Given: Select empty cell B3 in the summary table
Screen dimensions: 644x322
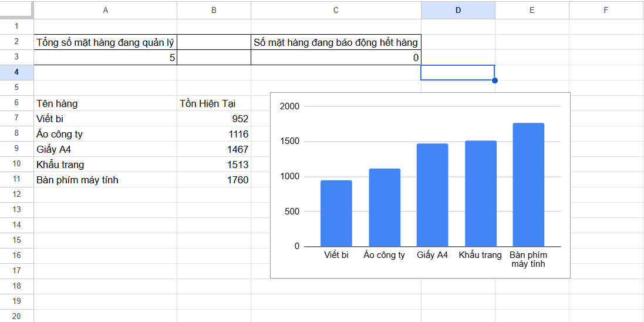Looking at the screenshot, I should tap(214, 57).
